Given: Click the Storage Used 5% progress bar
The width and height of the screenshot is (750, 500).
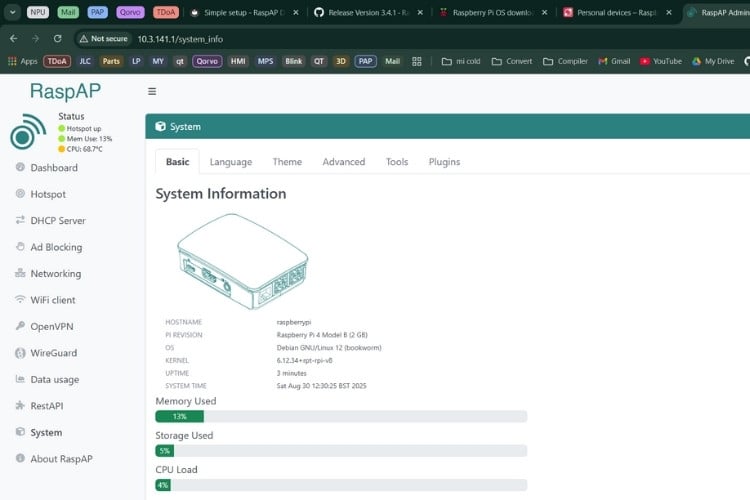Looking at the screenshot, I should click(341, 451).
